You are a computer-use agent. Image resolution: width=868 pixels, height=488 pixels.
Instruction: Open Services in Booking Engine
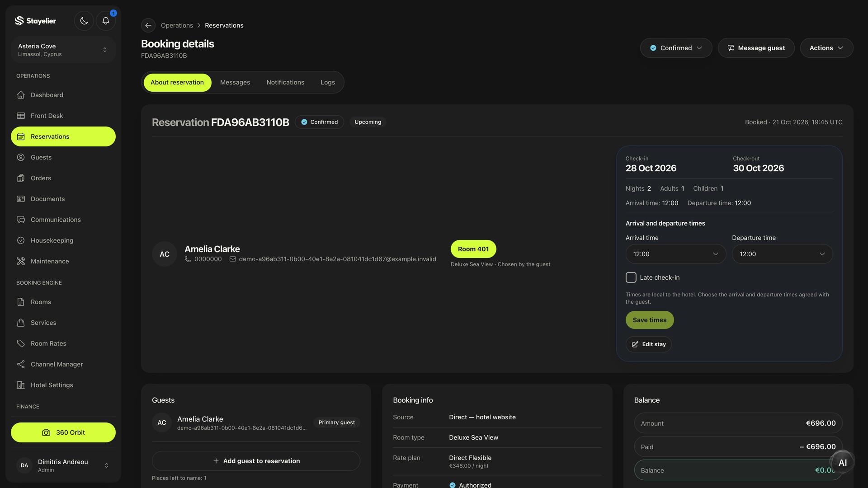(63, 323)
